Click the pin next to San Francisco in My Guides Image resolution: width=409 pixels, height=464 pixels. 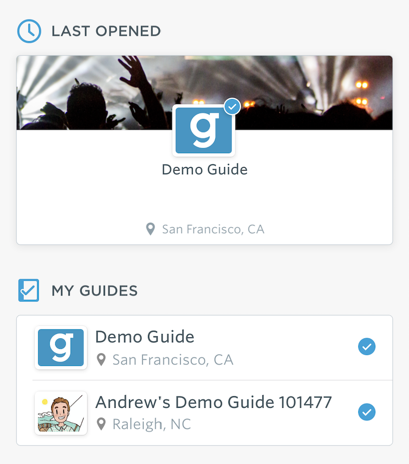[101, 360]
